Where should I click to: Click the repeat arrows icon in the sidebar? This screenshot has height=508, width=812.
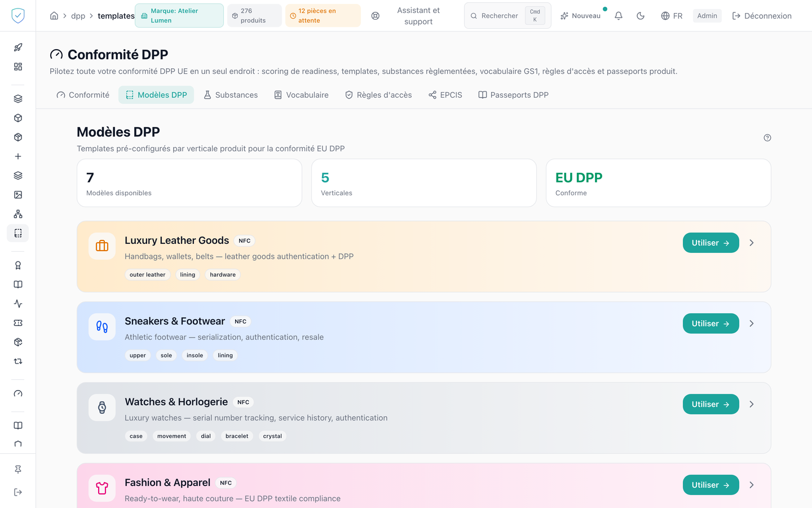[x=18, y=361]
